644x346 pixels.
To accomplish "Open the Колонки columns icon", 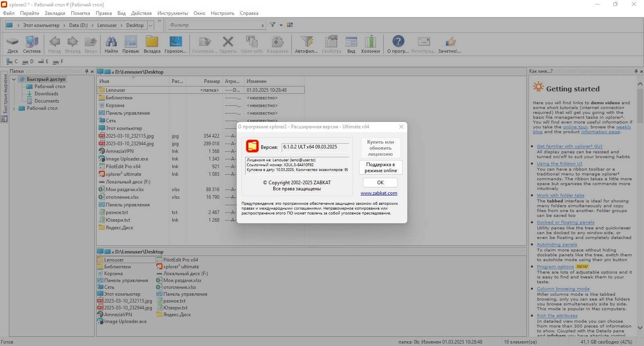I will (370, 44).
